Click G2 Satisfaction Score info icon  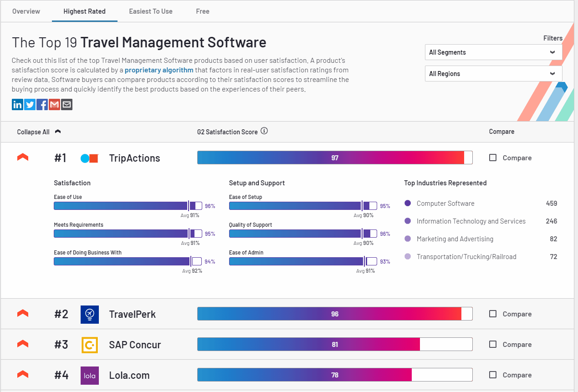[x=264, y=131]
